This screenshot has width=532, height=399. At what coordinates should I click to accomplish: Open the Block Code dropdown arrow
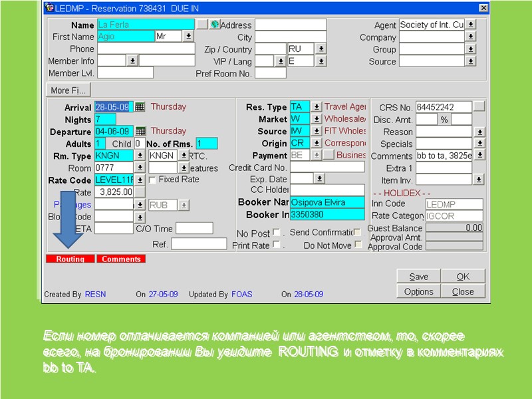[140, 217]
